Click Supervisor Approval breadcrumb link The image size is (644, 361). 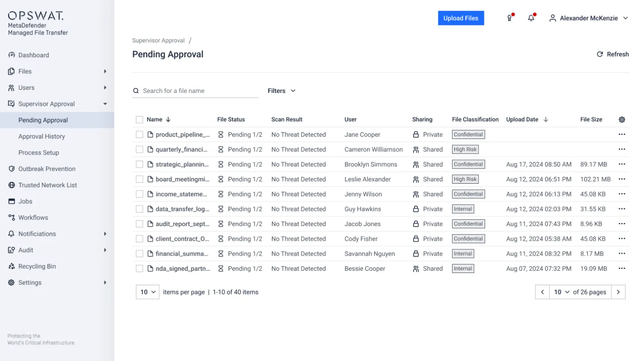158,40
